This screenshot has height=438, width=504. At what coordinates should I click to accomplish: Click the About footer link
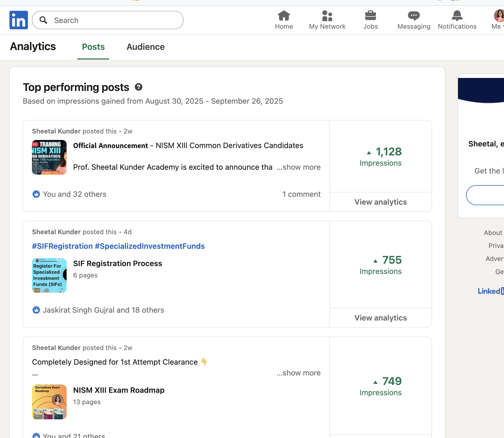point(493,233)
